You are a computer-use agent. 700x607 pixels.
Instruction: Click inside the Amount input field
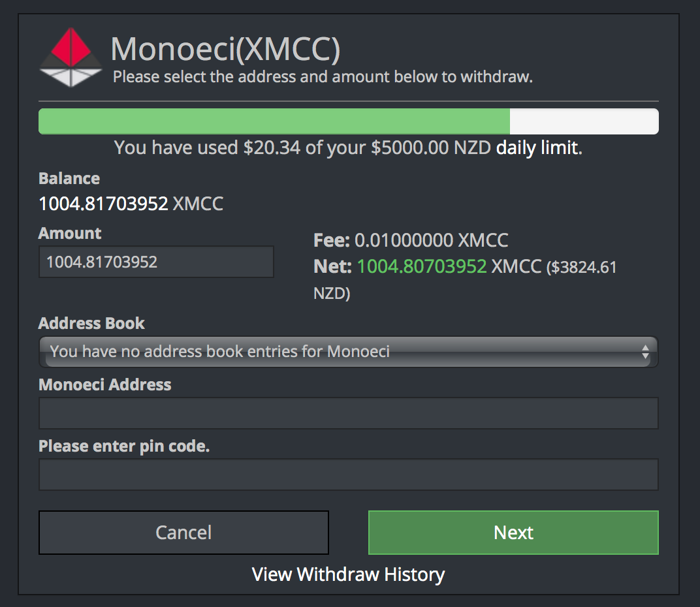(x=156, y=262)
